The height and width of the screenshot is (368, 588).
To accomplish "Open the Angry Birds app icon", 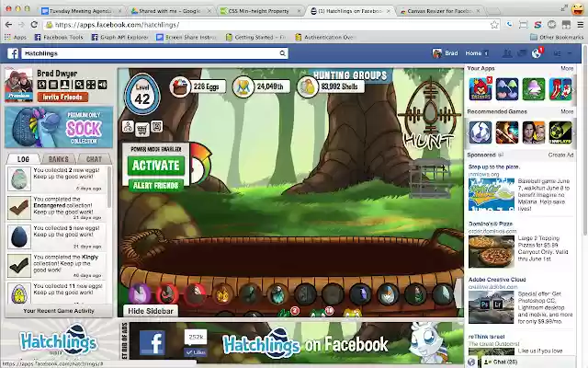I will tap(481, 89).
